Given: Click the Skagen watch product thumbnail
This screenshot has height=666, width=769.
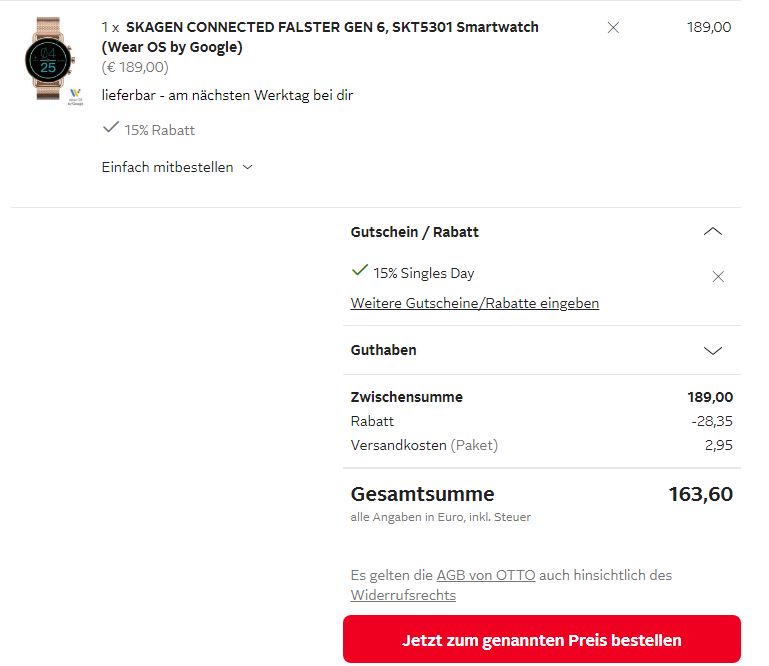Looking at the screenshot, I should tap(48, 58).
